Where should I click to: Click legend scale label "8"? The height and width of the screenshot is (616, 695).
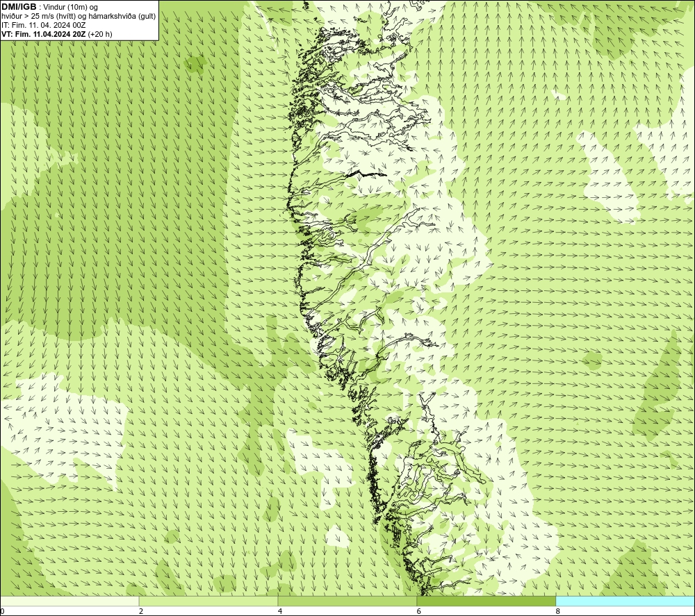[558, 612]
